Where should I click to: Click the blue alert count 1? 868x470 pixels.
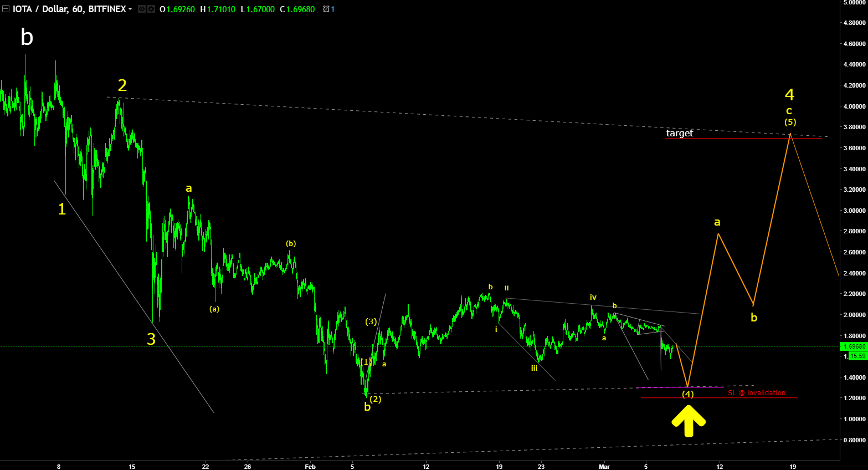pyautogui.click(x=332, y=9)
